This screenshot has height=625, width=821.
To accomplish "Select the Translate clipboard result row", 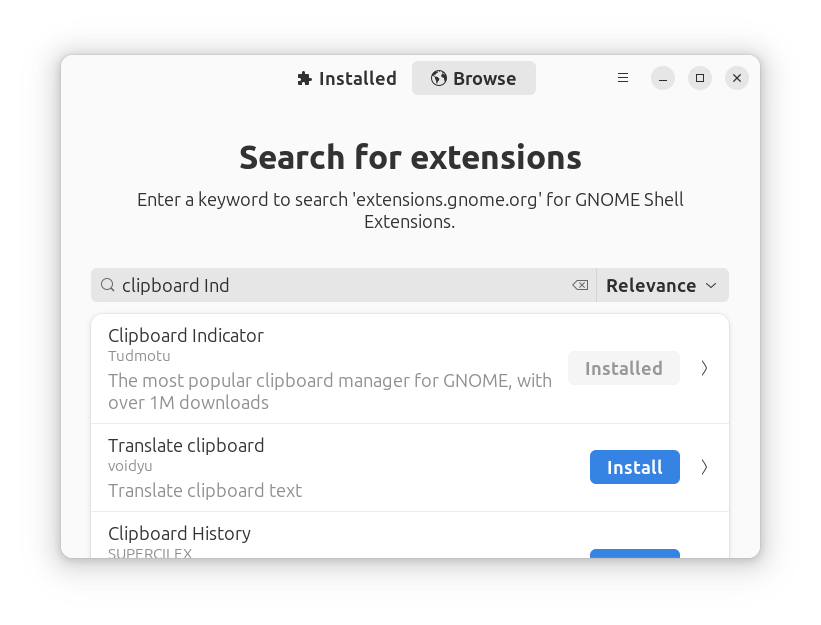I will pos(410,467).
